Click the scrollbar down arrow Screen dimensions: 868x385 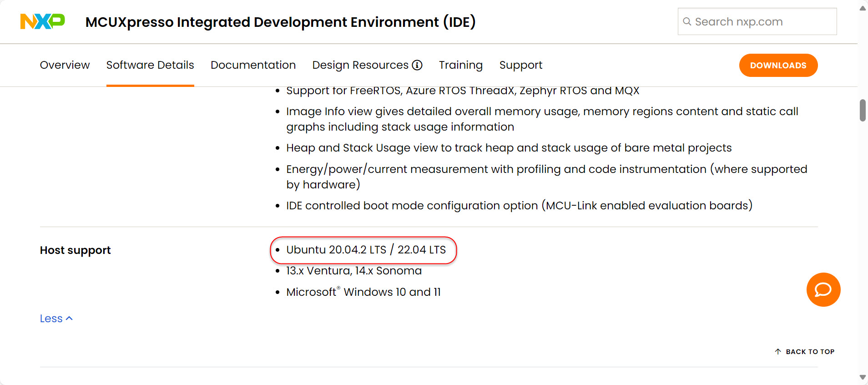point(863,377)
